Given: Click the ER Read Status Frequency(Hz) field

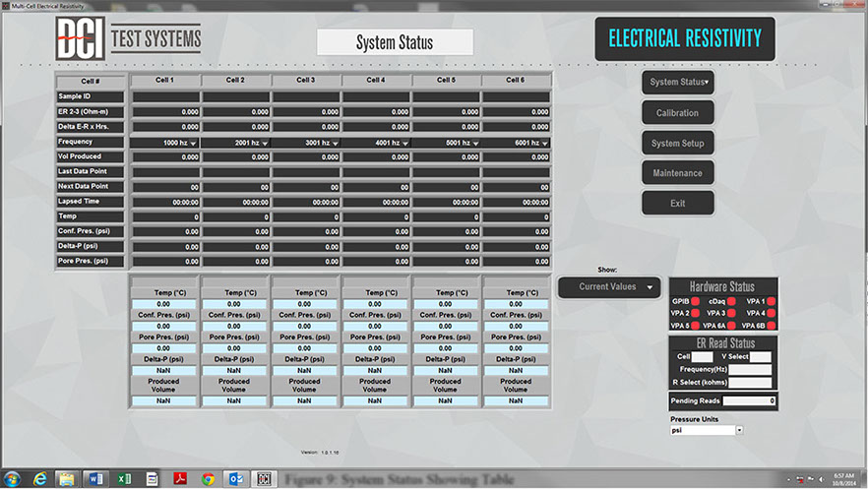Looking at the screenshot, I should (750, 369).
